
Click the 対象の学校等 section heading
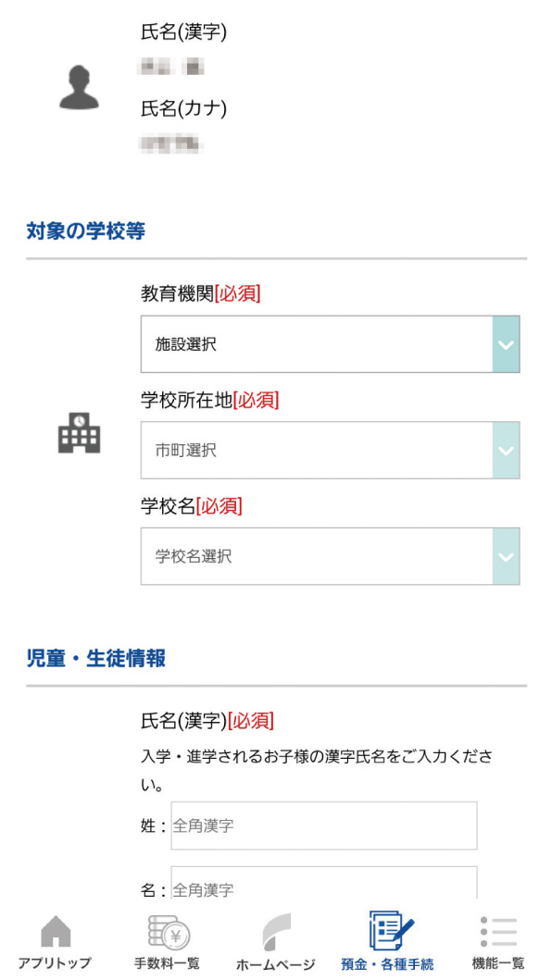pyautogui.click(x=86, y=232)
